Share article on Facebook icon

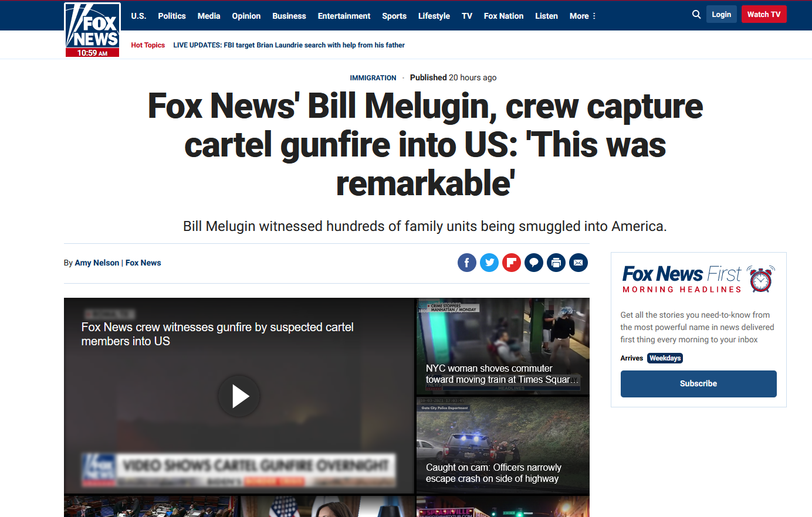click(x=467, y=263)
